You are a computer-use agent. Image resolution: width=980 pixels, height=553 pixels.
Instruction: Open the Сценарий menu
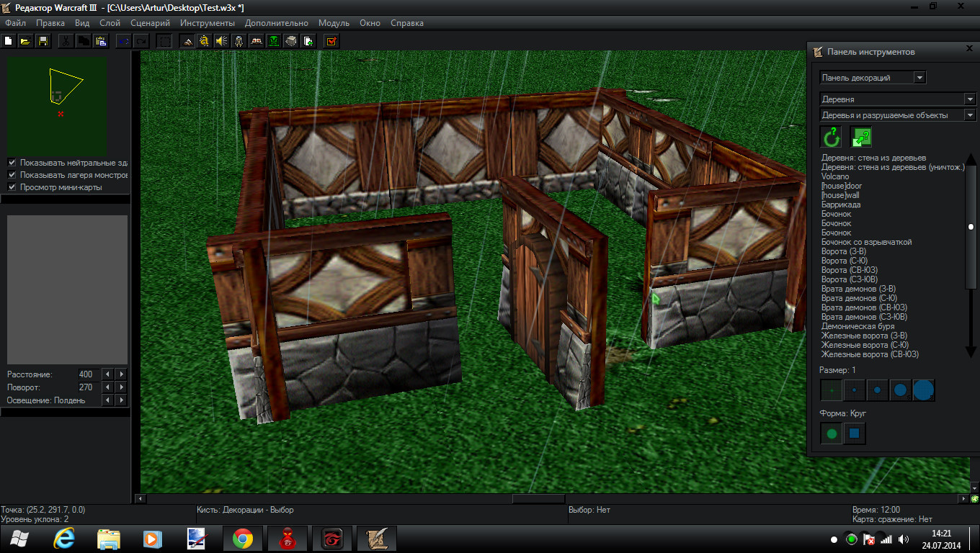point(151,23)
